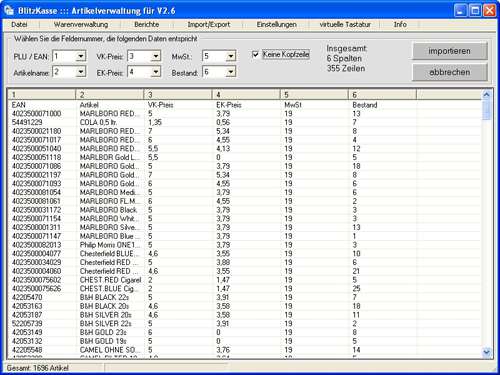Image resolution: width=500 pixels, height=375 pixels.
Task: Click the table scroll down arrow
Action: pyautogui.click(x=486, y=352)
